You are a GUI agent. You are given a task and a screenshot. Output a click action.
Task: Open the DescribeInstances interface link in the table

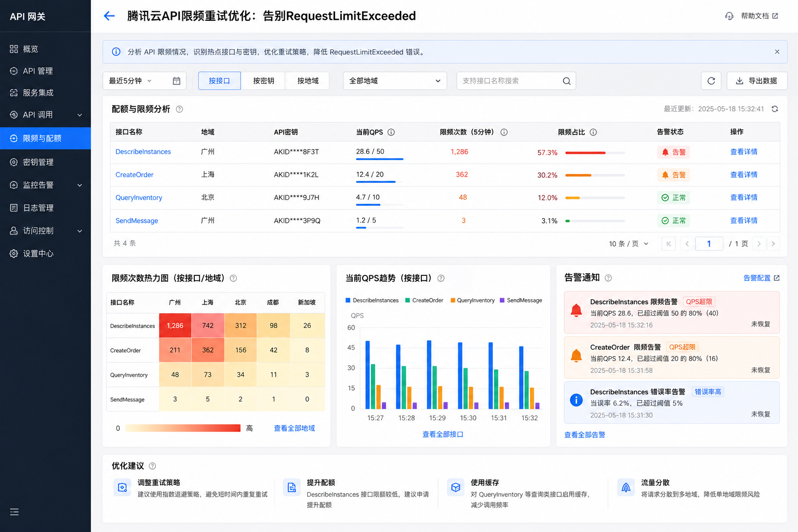[143, 152]
